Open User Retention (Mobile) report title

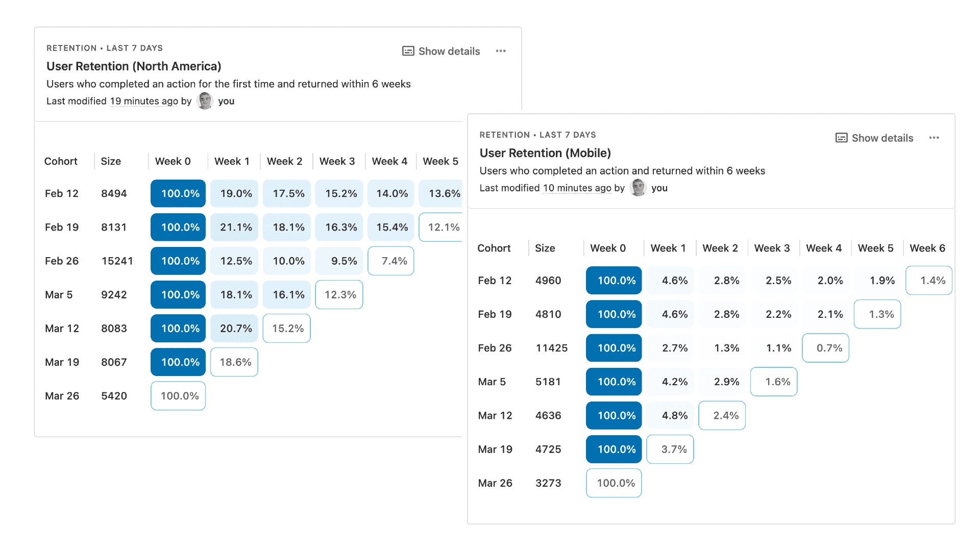[x=545, y=153]
